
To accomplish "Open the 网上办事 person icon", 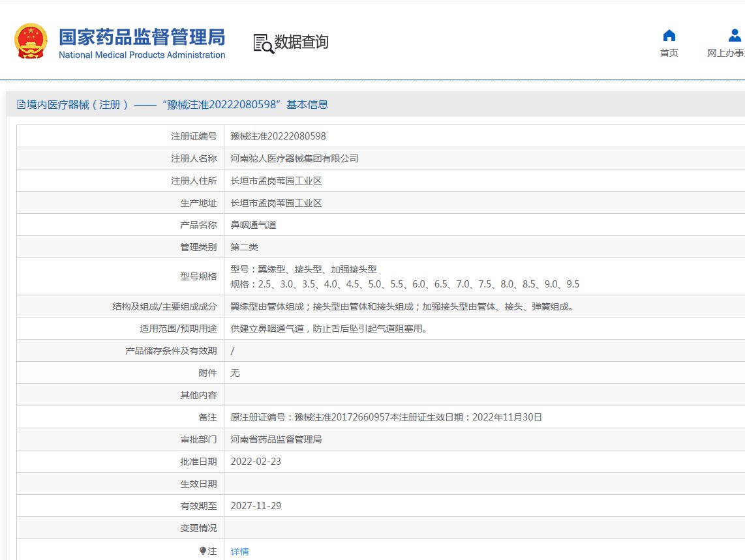I will tap(735, 36).
